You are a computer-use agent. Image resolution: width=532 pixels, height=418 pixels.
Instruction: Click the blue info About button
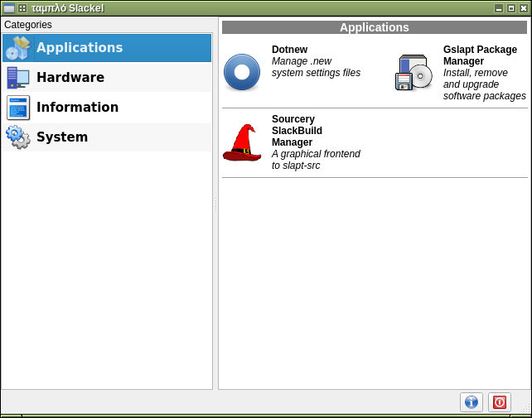tap(471, 402)
